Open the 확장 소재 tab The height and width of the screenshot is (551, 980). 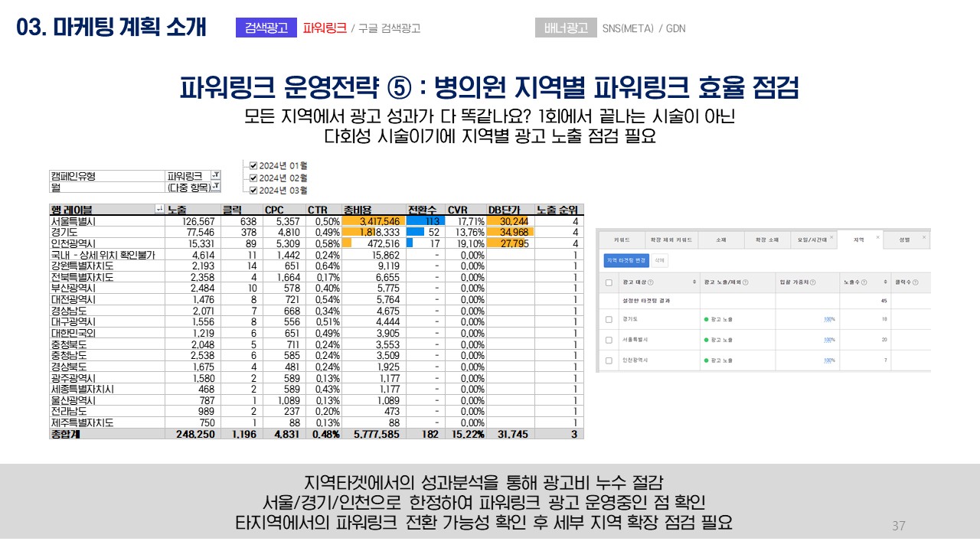point(766,240)
